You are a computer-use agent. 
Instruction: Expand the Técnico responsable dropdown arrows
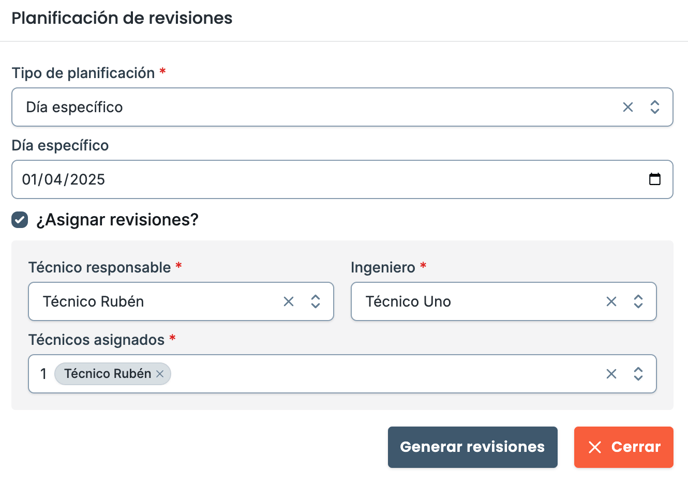click(x=315, y=301)
